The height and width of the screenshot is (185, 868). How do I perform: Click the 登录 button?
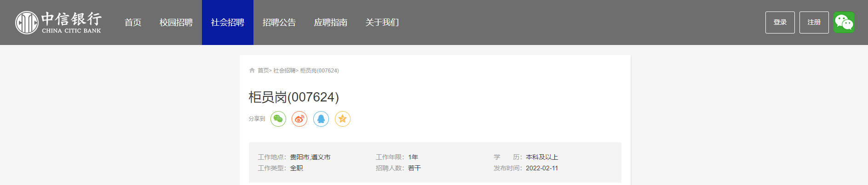780,22
